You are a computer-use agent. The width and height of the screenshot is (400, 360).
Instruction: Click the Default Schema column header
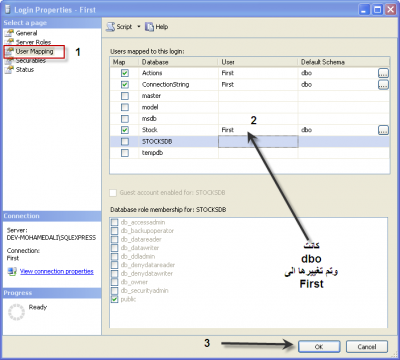(344, 62)
